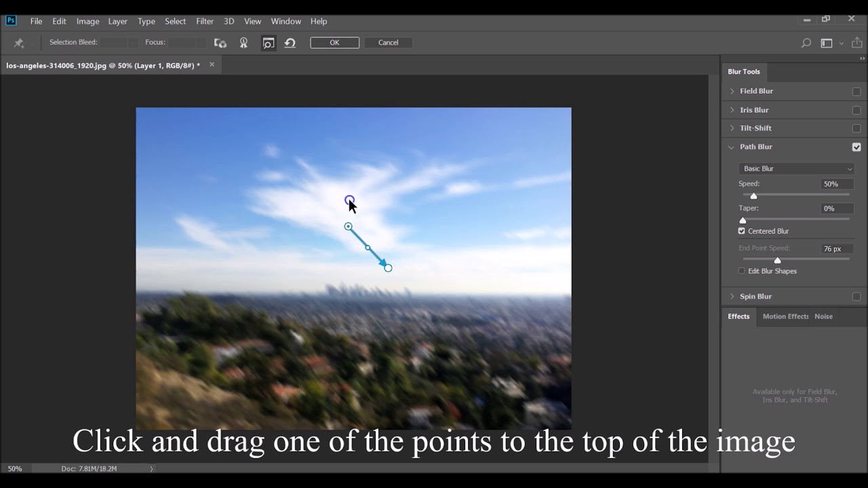This screenshot has height=488, width=868.
Task: Toggle the Preview icon in options bar
Action: (269, 43)
